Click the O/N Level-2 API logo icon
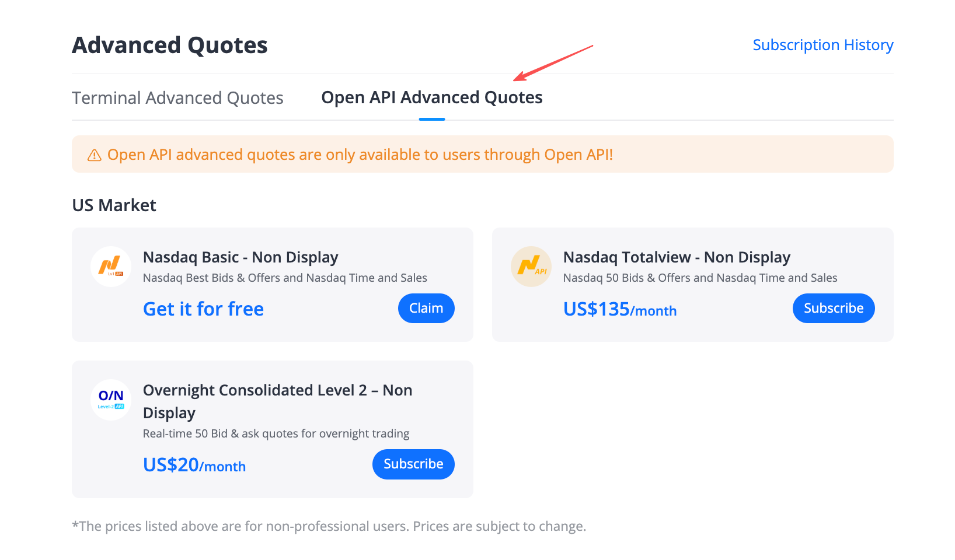Viewport: 955px width, 560px height. pyautogui.click(x=111, y=400)
